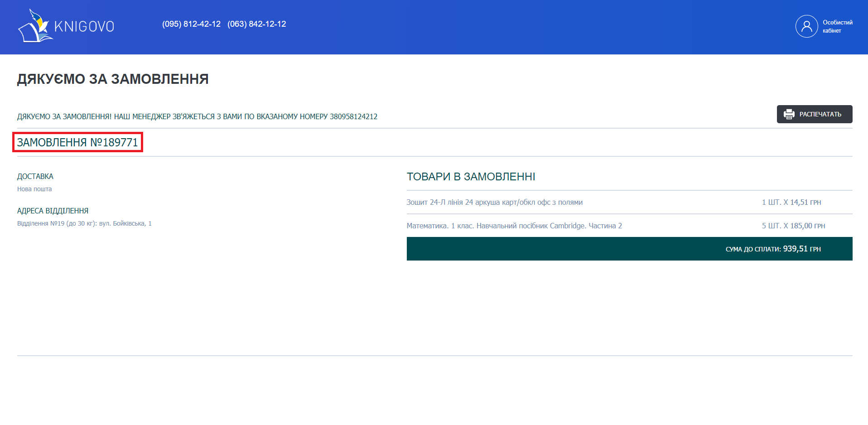The width and height of the screenshot is (868, 425).
Task: Click the Відділення №19 Бойківська address
Action: pos(84,223)
